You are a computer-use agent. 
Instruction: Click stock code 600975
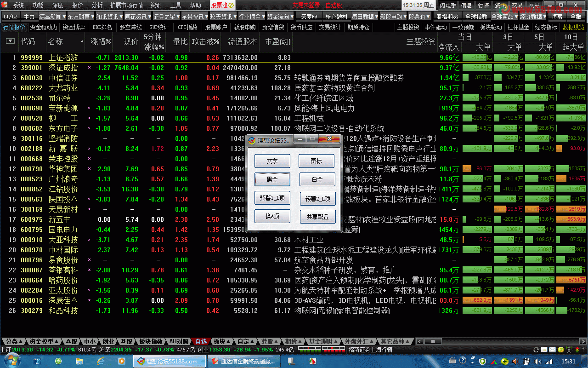pyautogui.click(x=32, y=219)
